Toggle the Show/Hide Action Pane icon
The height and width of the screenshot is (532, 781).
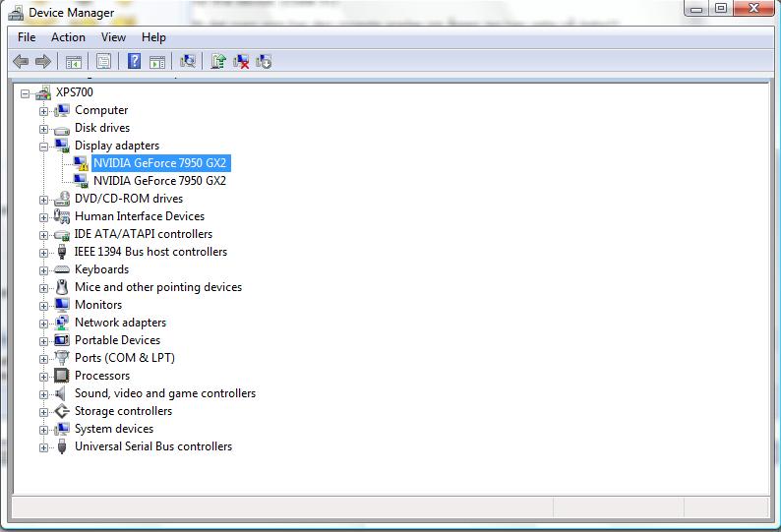pyautogui.click(x=157, y=62)
